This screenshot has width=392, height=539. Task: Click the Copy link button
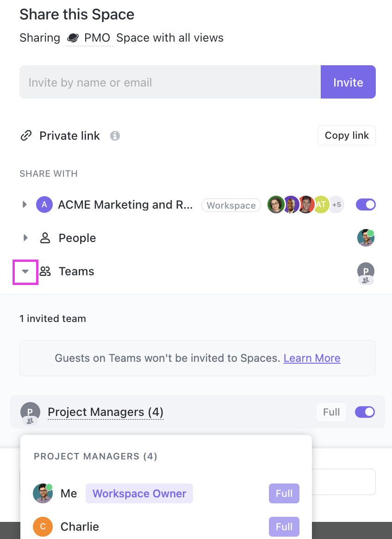click(x=347, y=136)
